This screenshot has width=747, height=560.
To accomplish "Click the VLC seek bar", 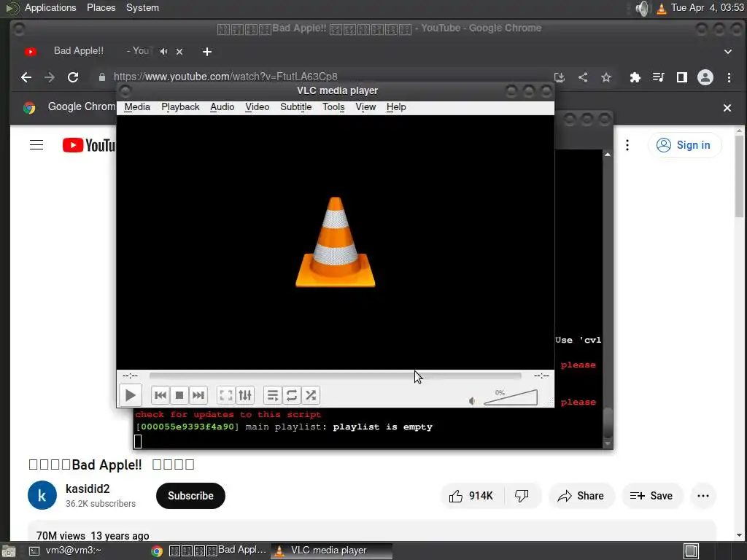I will pos(336,376).
